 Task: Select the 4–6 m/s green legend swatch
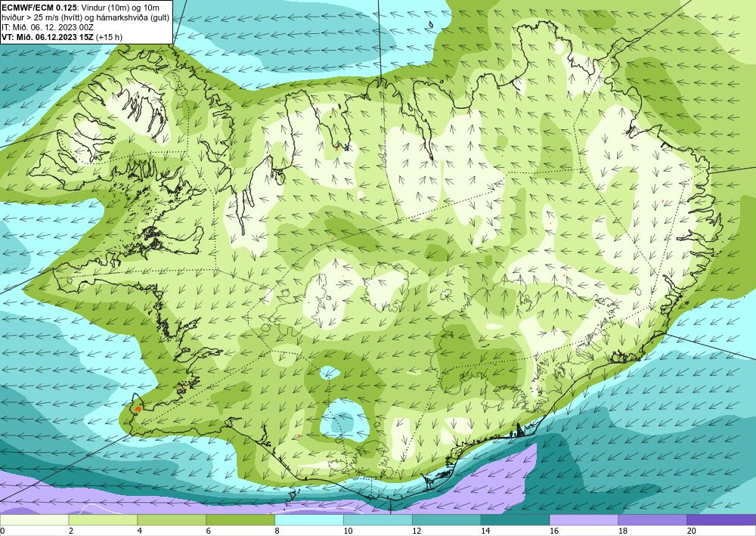click(x=172, y=520)
